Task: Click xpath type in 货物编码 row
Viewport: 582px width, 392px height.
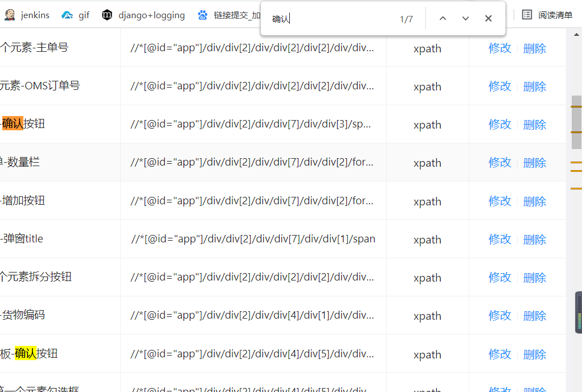Action: tap(427, 316)
